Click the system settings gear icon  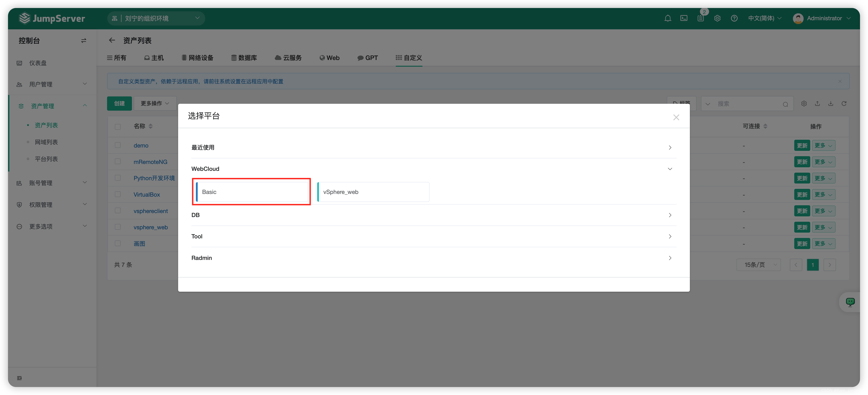coord(717,18)
